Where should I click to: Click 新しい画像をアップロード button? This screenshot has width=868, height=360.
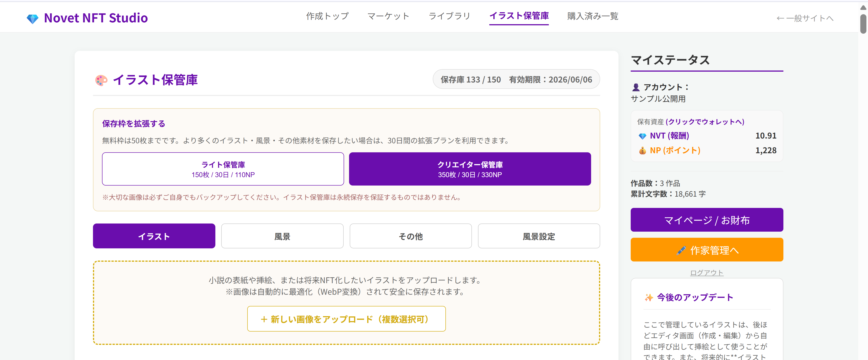pyautogui.click(x=346, y=319)
